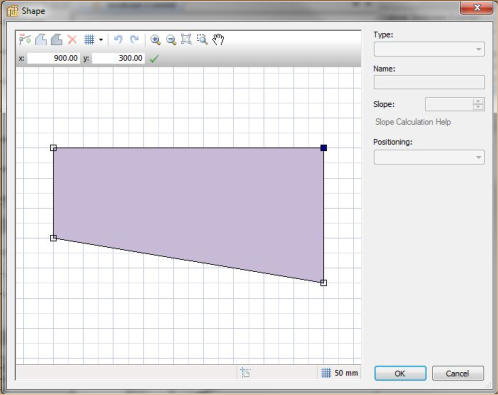Select the pan hand tool
Screen dimensions: 498x395
coord(218,40)
